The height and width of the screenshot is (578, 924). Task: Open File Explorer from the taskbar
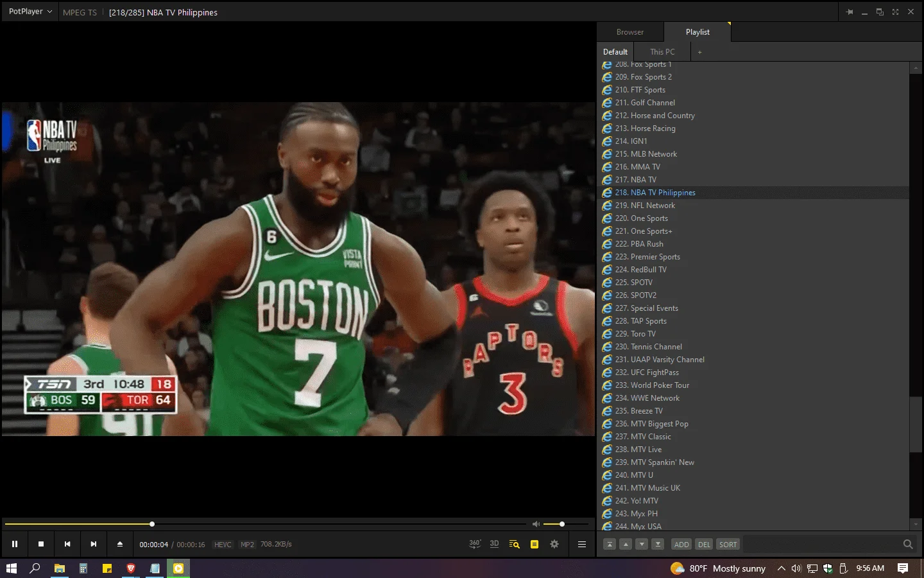click(x=59, y=568)
